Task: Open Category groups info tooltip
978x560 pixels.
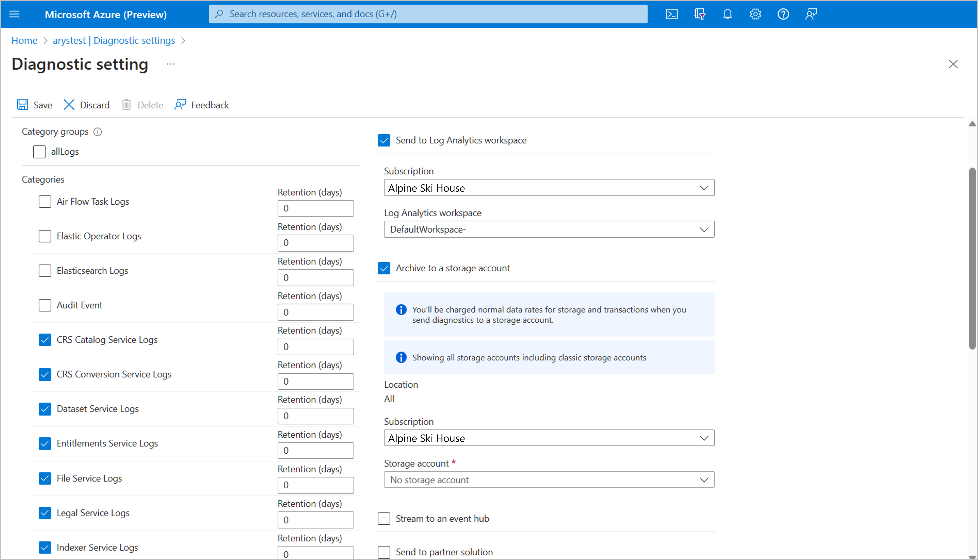Action: [x=97, y=132]
